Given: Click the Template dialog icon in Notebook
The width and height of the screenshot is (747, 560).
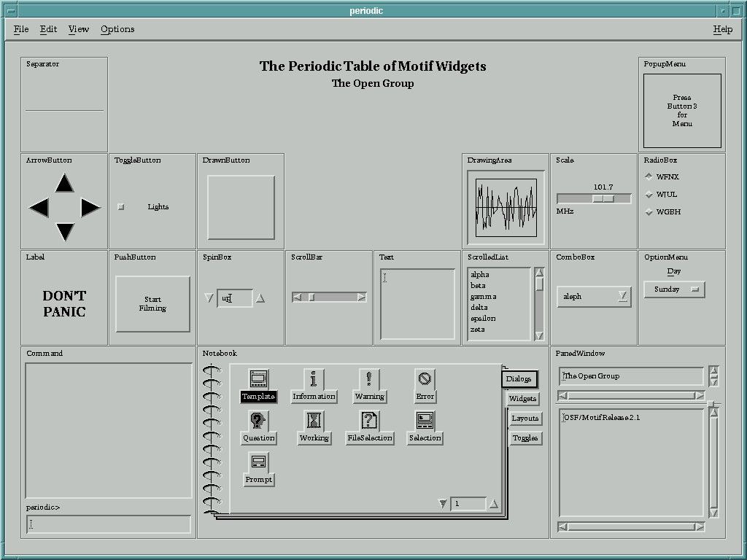Looking at the screenshot, I should [258, 379].
